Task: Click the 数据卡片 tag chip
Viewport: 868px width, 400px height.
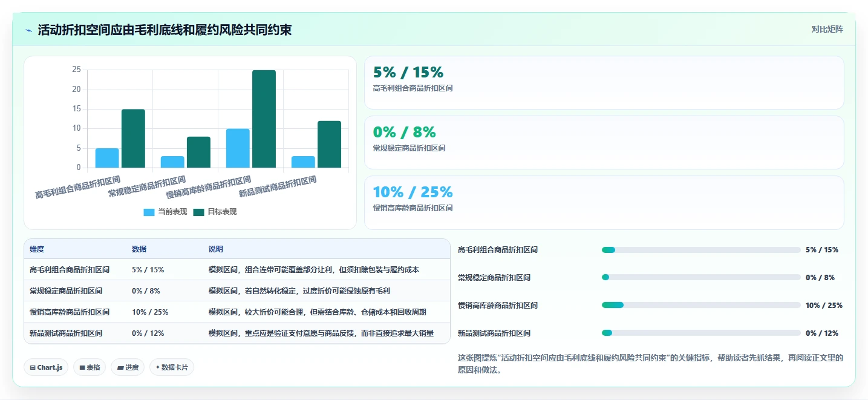Action: click(x=172, y=367)
